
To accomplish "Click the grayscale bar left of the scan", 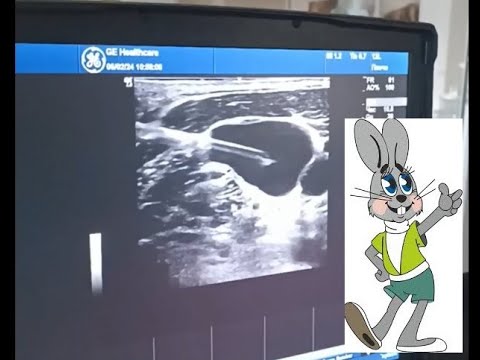I will tap(96, 263).
